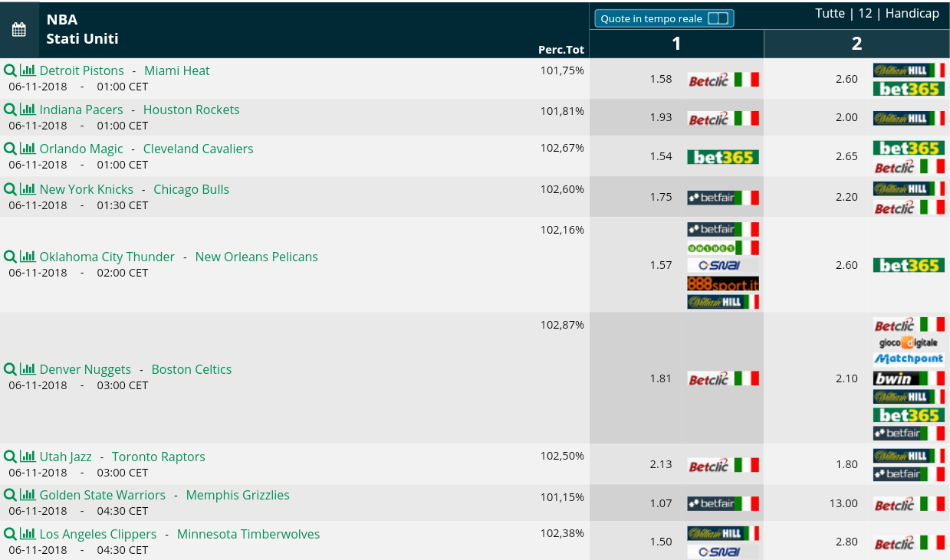Click magnifier icon for Los Angeles Clippers match
Screen dimensions: 950x560
[x=10, y=534]
